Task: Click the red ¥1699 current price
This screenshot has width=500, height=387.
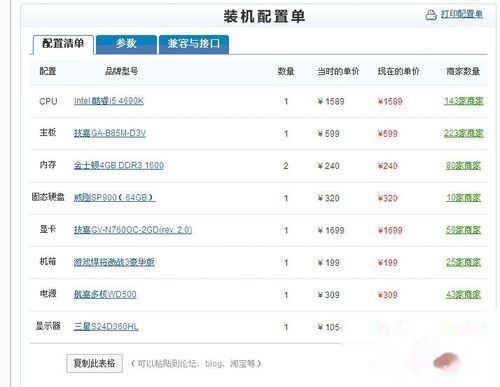Action: tap(390, 230)
